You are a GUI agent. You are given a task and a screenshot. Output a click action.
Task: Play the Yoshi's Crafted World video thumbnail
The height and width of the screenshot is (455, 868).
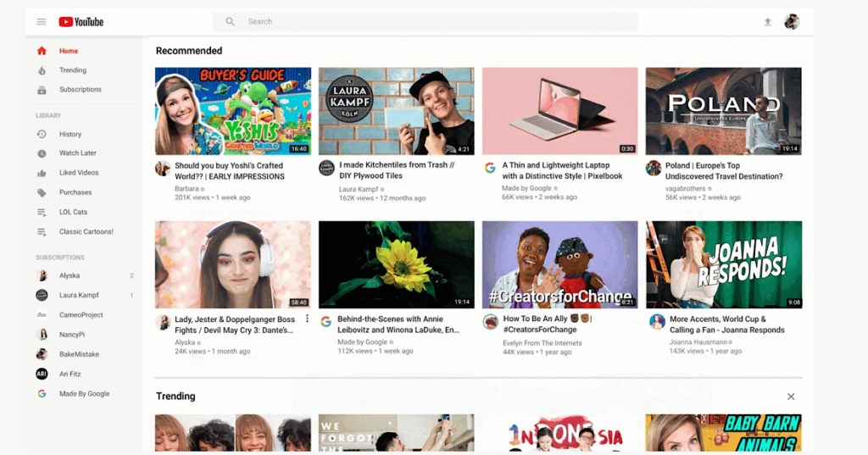point(233,111)
